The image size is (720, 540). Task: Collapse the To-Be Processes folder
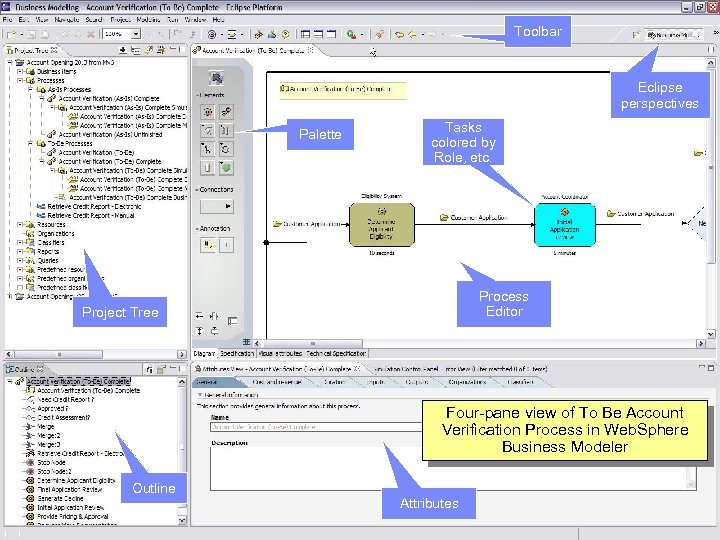[30, 143]
